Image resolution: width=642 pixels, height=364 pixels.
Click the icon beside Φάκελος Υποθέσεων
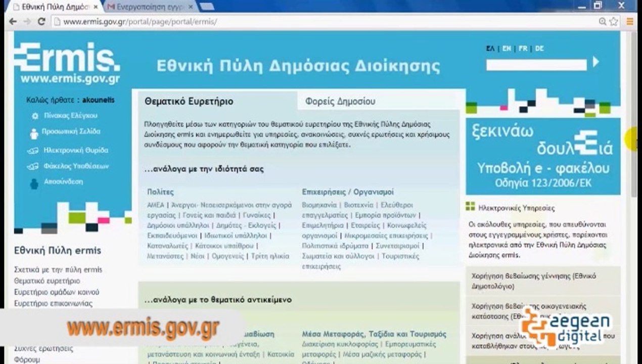(x=33, y=166)
